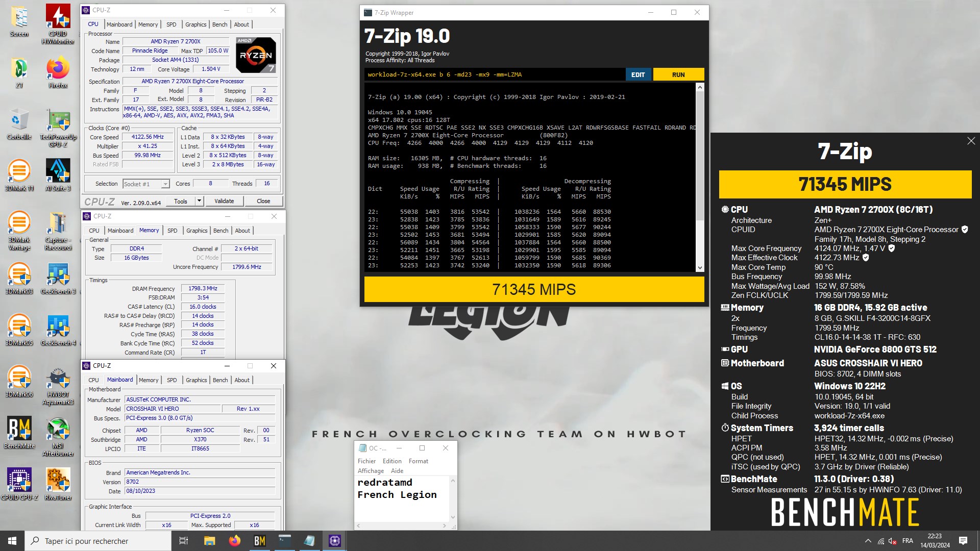This screenshot has height=551, width=980.
Task: Show hidden system tray icons chevron
Action: click(868, 541)
